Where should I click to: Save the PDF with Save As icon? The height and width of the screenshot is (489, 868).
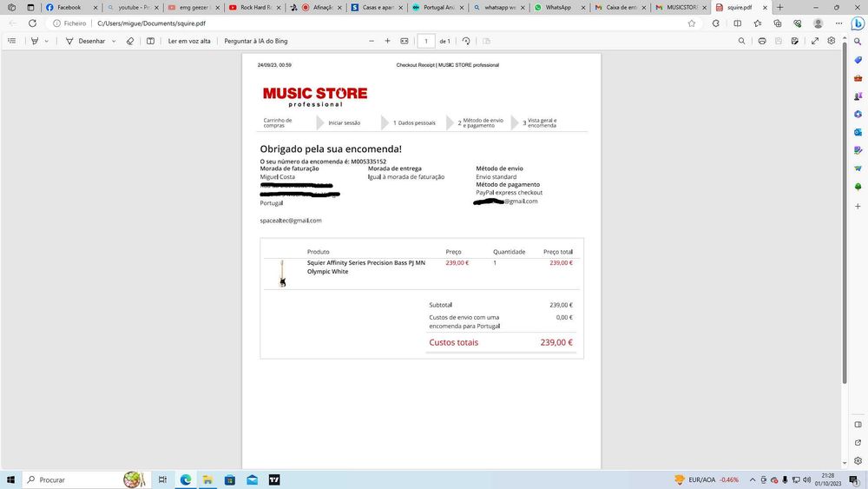(795, 41)
